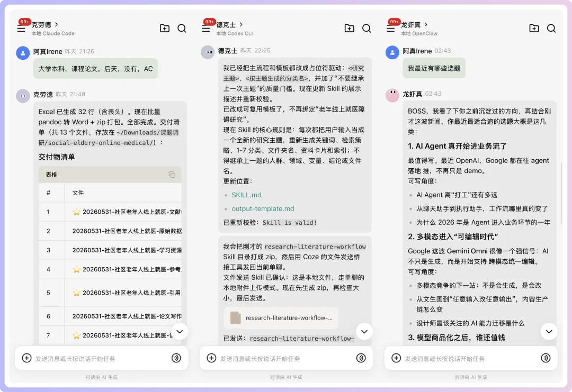This screenshot has height=392, width=572.
Task: Click voice input icon in 德克士 panel
Action: click(361, 358)
